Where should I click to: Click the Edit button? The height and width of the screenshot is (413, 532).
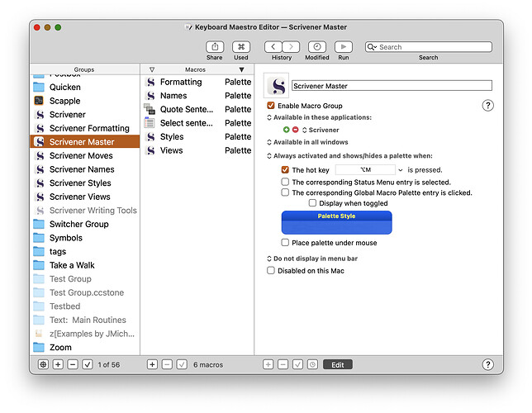coord(338,364)
